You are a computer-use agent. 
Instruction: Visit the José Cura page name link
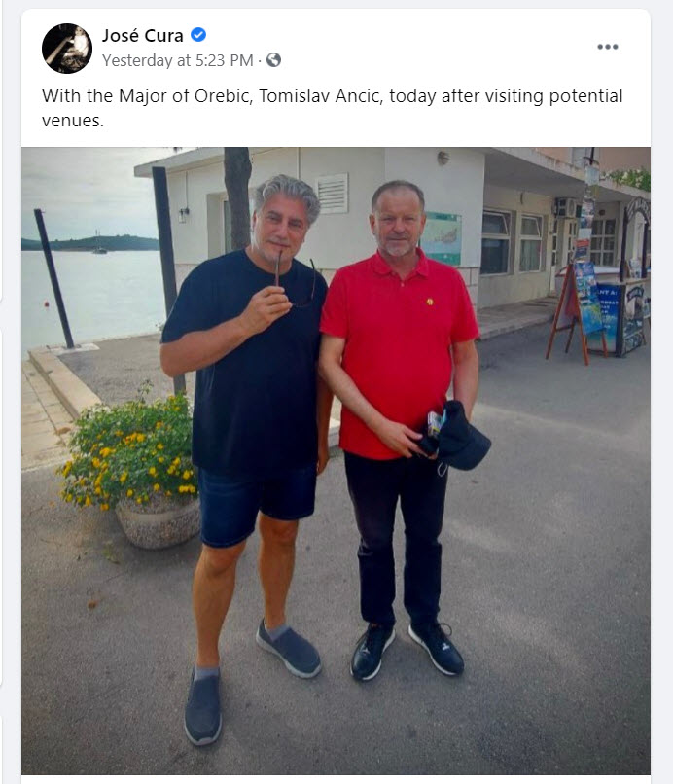coord(143,35)
